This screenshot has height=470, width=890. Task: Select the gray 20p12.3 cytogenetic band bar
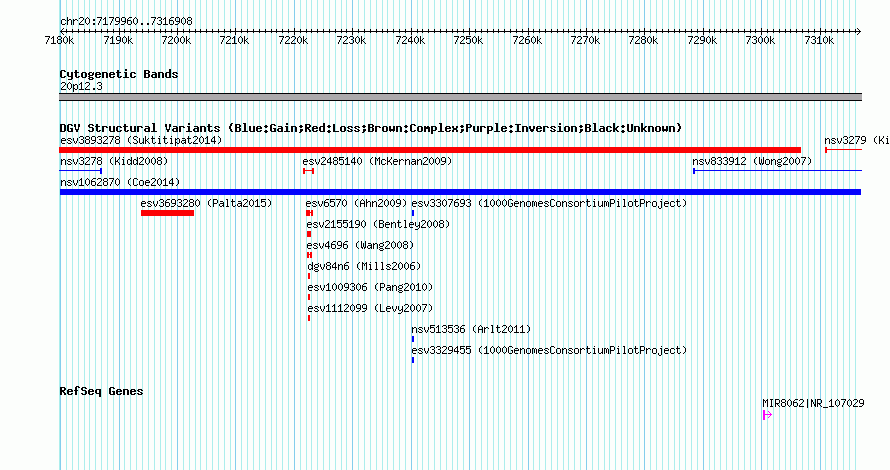460,97
